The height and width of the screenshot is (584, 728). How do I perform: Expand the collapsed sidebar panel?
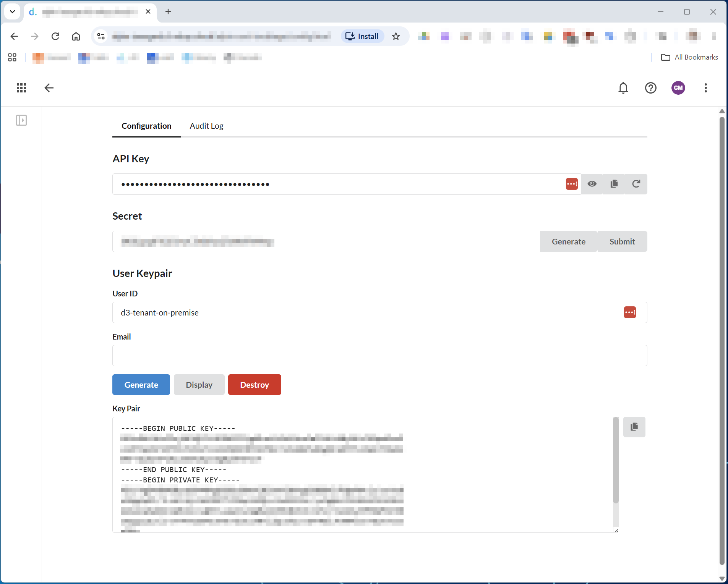tap(21, 120)
